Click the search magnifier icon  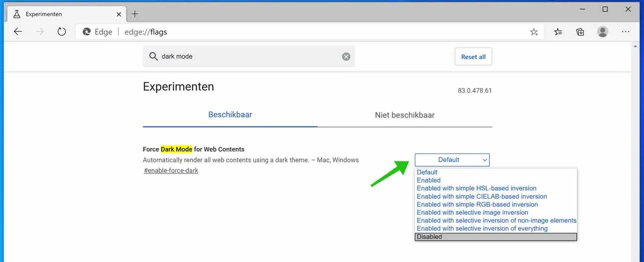tap(153, 56)
